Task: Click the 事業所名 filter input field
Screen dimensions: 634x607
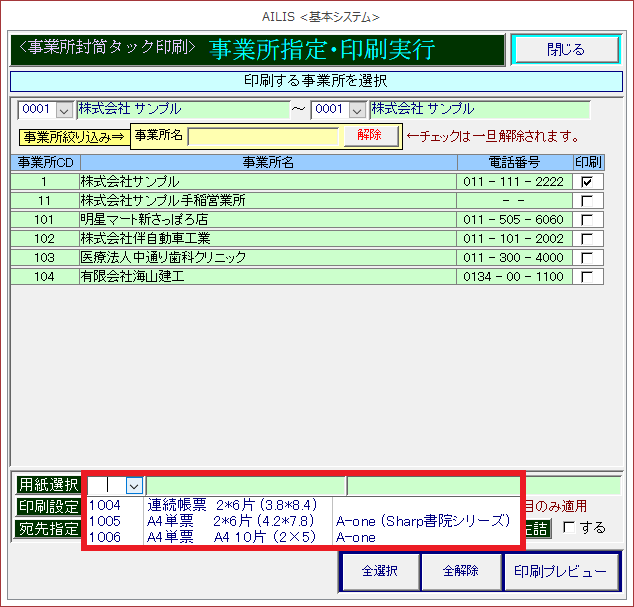Action: (x=265, y=136)
